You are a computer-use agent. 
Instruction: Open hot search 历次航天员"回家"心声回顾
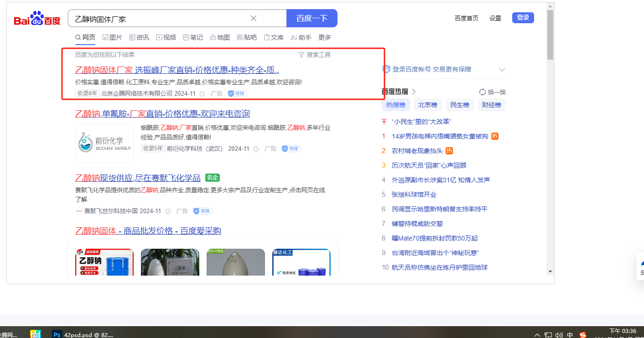[429, 165]
